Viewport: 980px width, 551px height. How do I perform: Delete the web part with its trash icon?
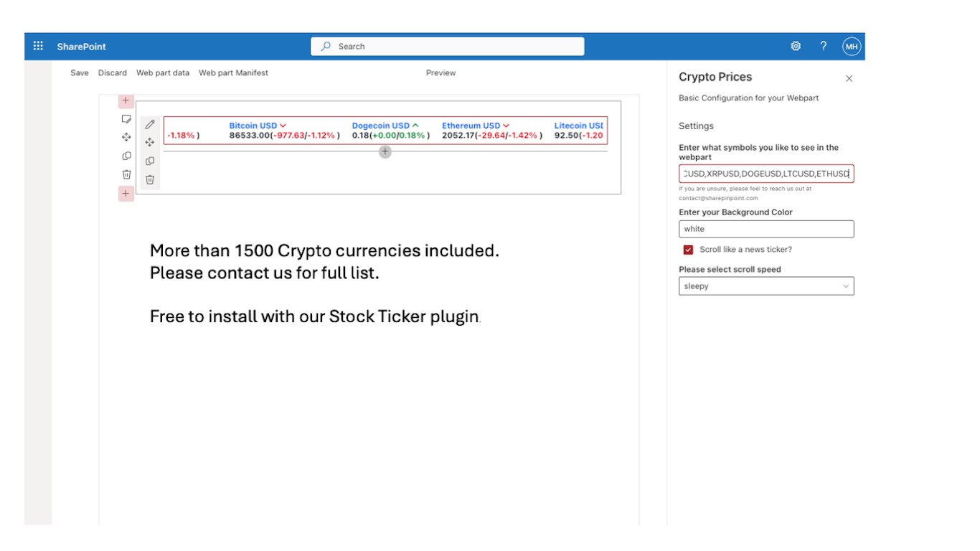[150, 179]
